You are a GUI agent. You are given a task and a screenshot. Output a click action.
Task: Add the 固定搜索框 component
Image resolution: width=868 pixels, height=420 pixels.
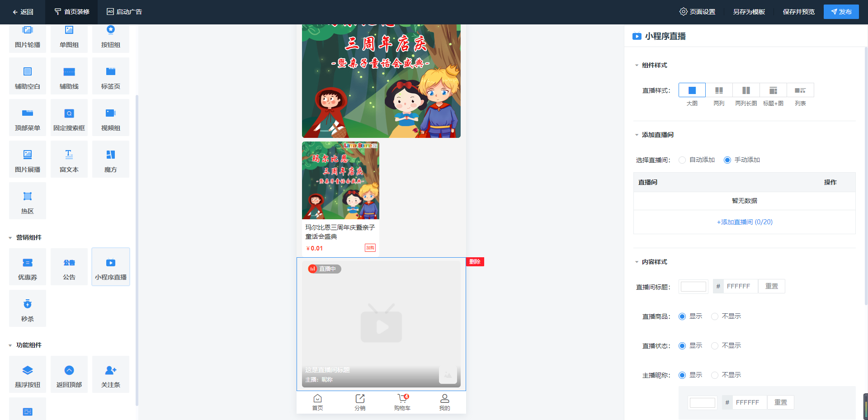[69, 118]
